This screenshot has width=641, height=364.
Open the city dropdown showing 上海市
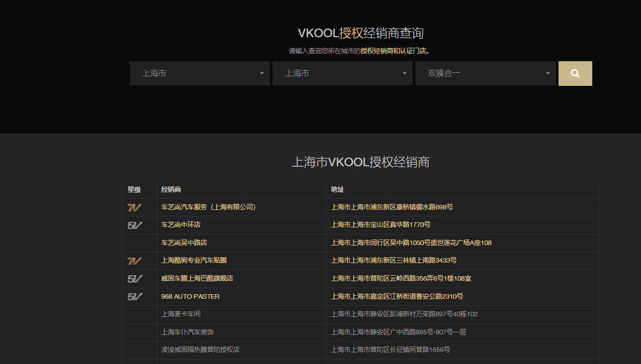342,73
